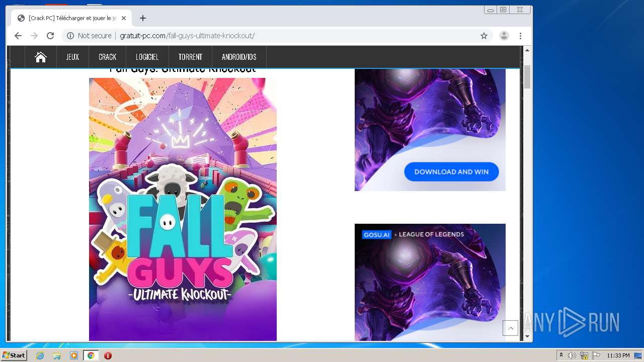Click the browser back arrow

[x=18, y=36]
